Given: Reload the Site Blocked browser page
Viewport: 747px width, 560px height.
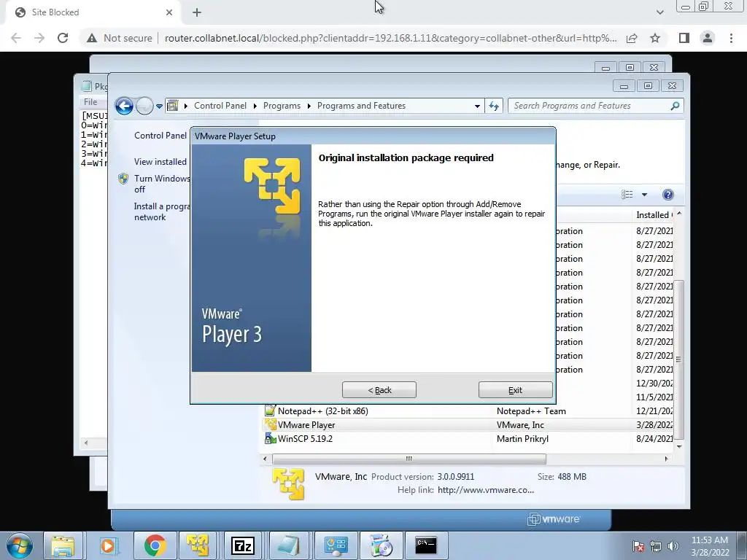Looking at the screenshot, I should point(63,38).
